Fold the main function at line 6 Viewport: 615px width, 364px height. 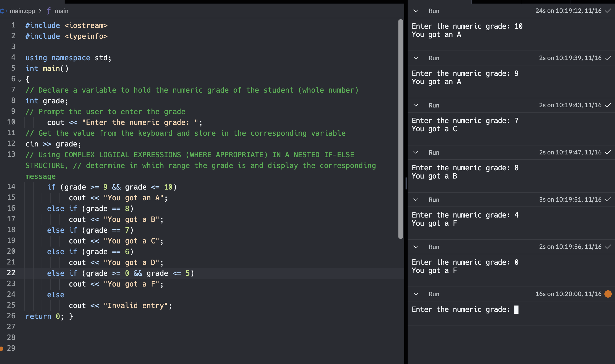click(x=20, y=80)
